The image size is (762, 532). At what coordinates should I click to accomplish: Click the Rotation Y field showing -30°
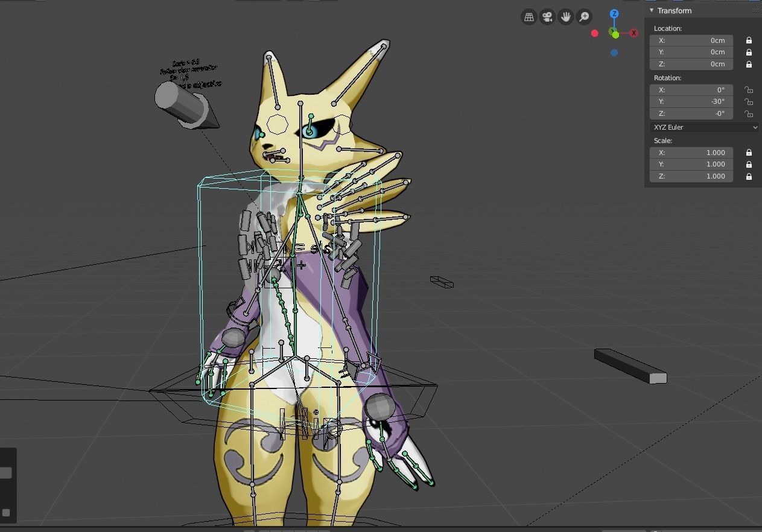(x=691, y=101)
